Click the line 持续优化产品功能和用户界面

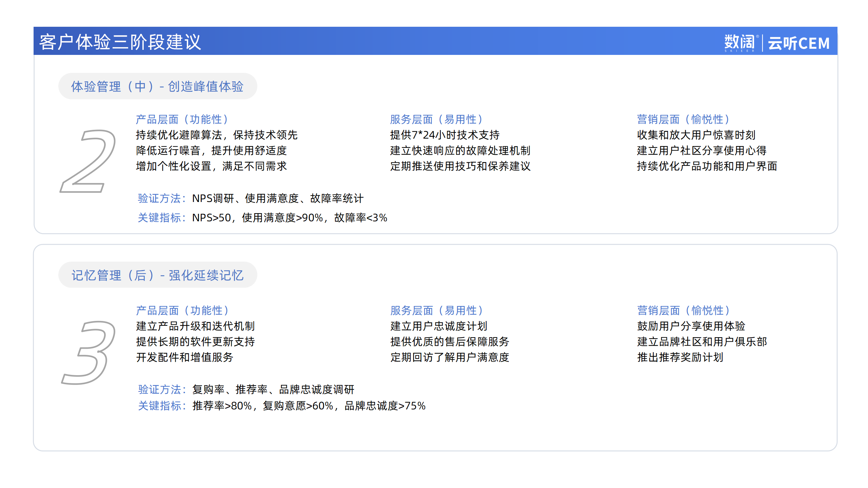pyautogui.click(x=707, y=166)
